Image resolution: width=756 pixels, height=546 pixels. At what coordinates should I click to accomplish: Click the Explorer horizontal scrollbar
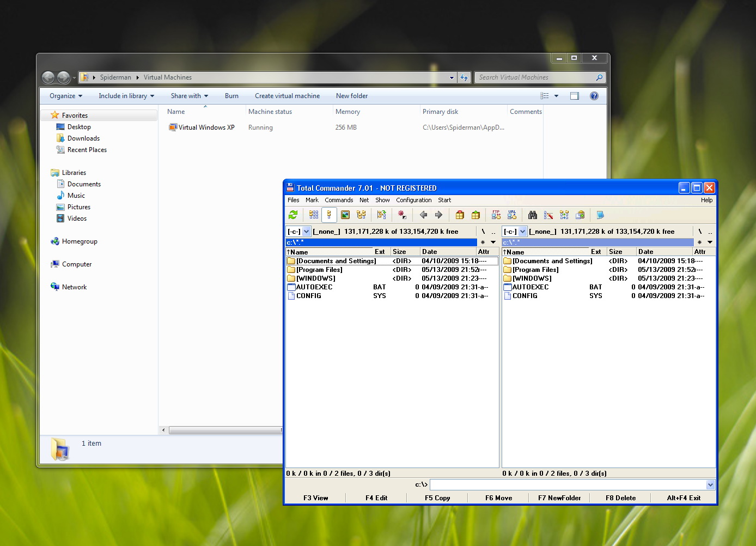[x=223, y=430]
